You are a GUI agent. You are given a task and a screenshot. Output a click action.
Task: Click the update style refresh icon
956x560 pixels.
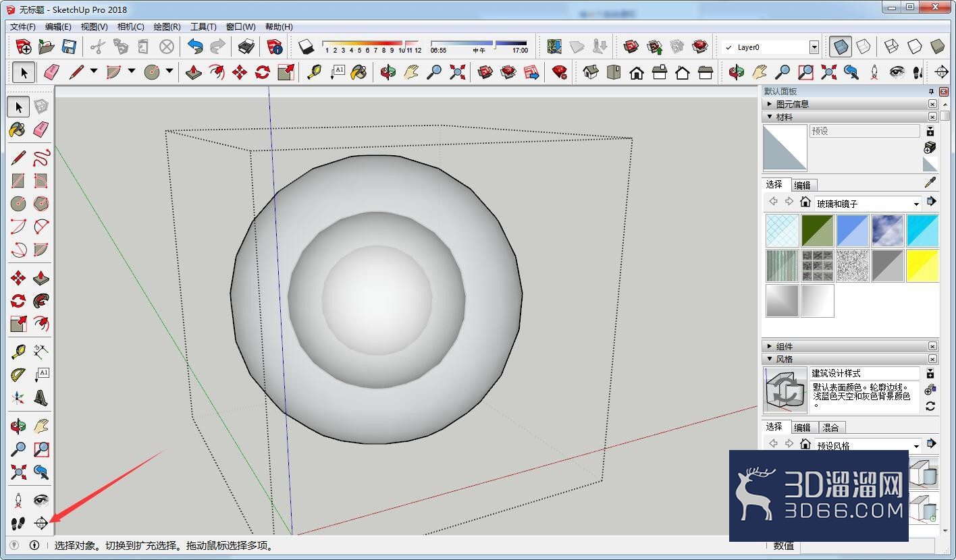(930, 406)
